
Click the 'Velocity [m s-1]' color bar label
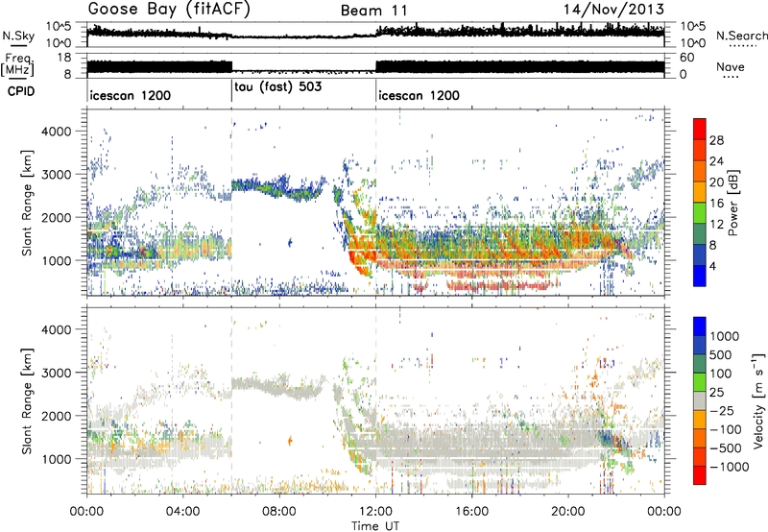pyautogui.click(x=759, y=400)
